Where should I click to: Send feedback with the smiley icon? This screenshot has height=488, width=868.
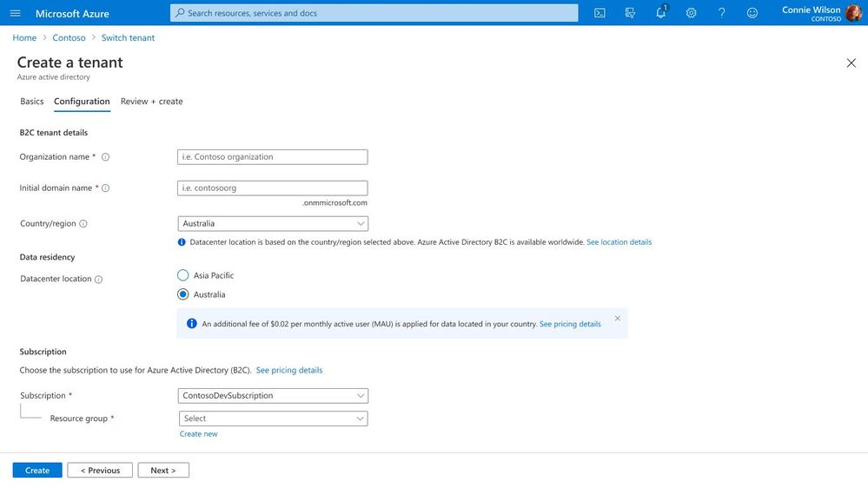tap(752, 13)
